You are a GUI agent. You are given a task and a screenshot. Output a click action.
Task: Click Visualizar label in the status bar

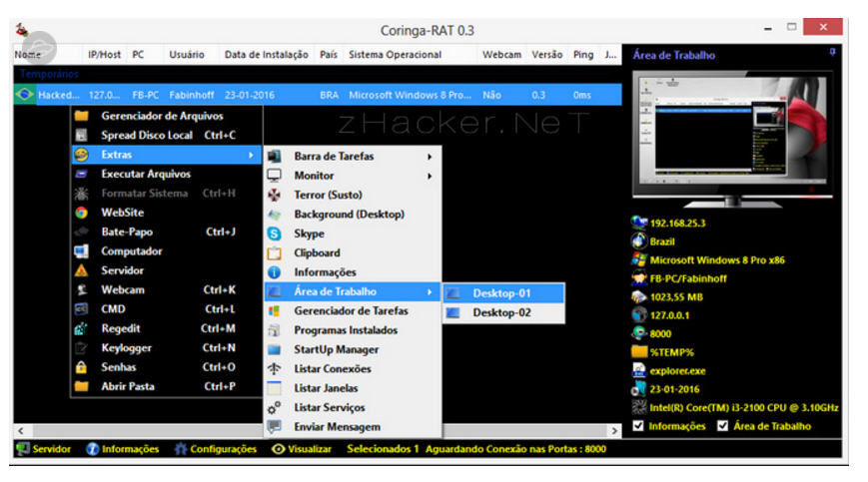[x=310, y=449]
